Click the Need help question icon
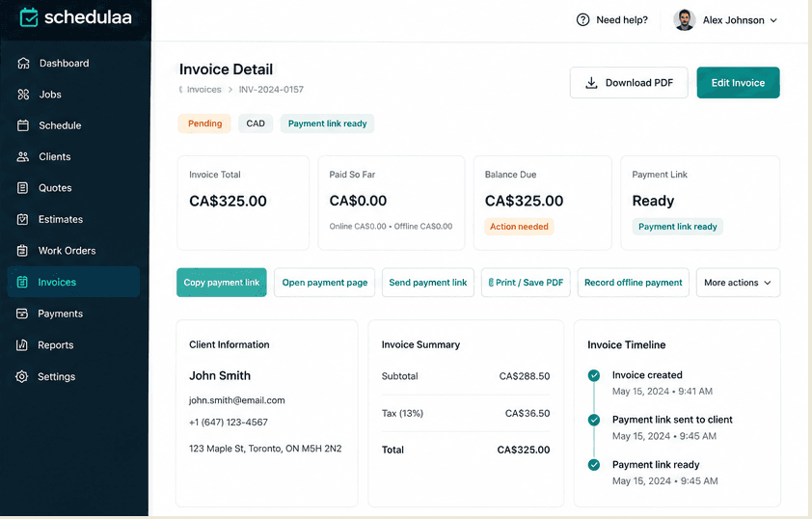 click(x=582, y=19)
